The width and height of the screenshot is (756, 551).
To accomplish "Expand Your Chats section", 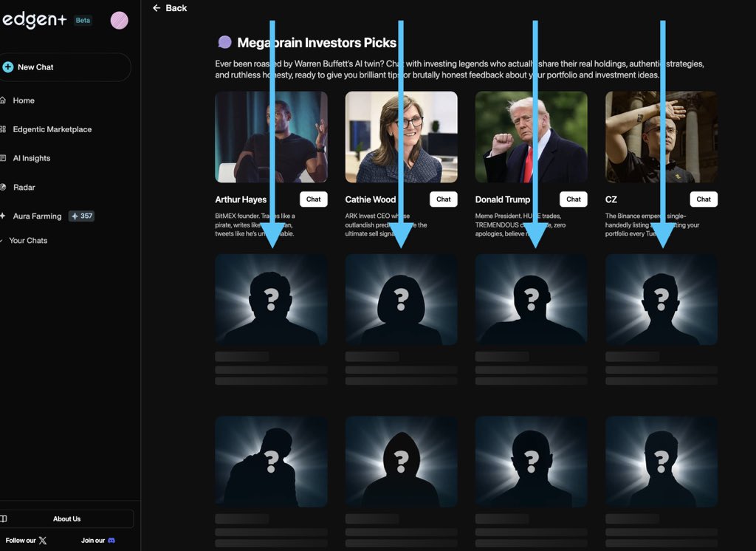I will click(x=28, y=240).
